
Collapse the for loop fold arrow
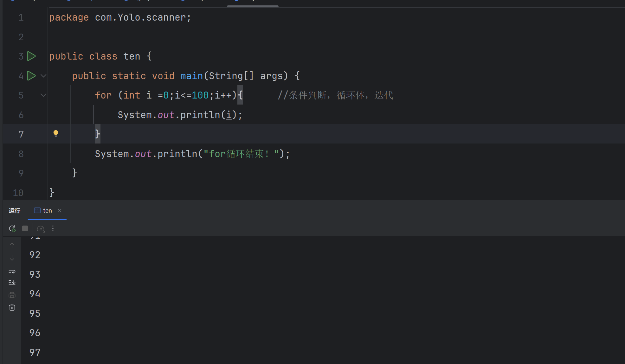click(43, 95)
